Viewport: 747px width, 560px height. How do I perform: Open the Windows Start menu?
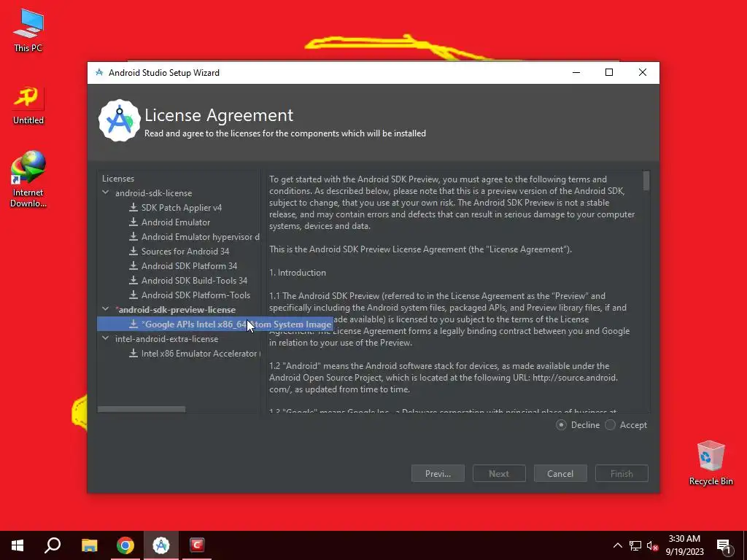pos(18,545)
